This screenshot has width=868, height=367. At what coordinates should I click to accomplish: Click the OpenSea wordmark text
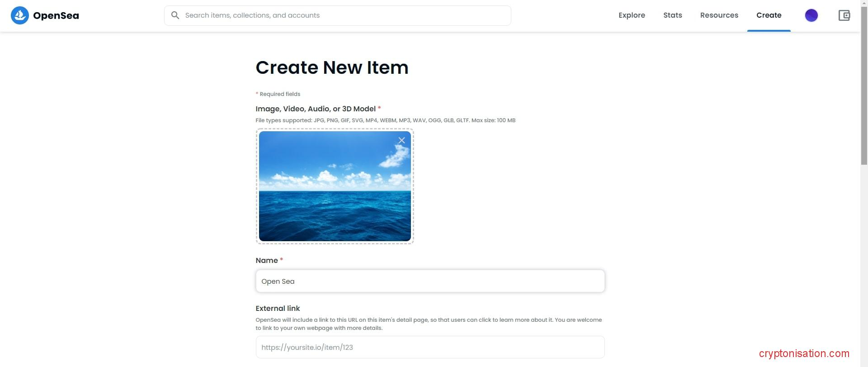(56, 16)
